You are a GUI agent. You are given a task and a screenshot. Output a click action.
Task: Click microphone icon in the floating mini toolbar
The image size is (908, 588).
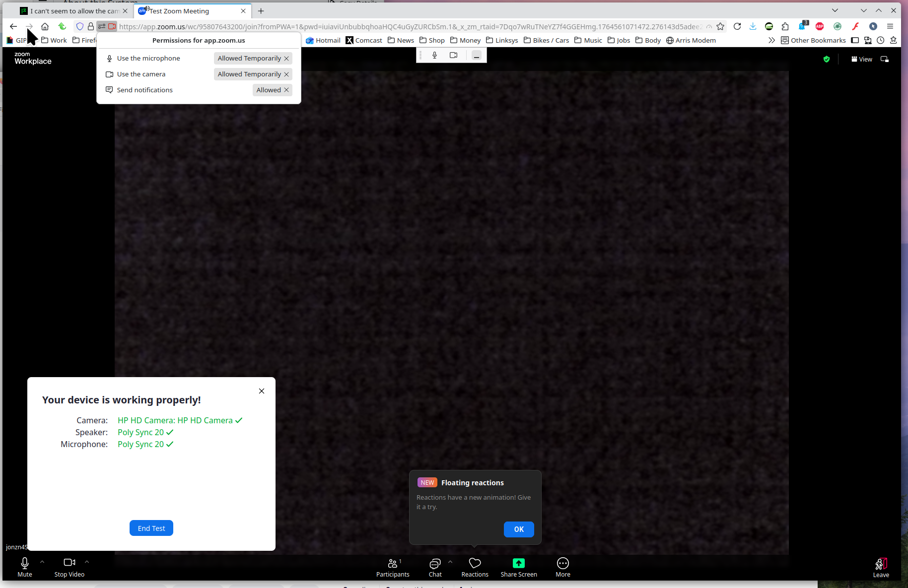[434, 55]
